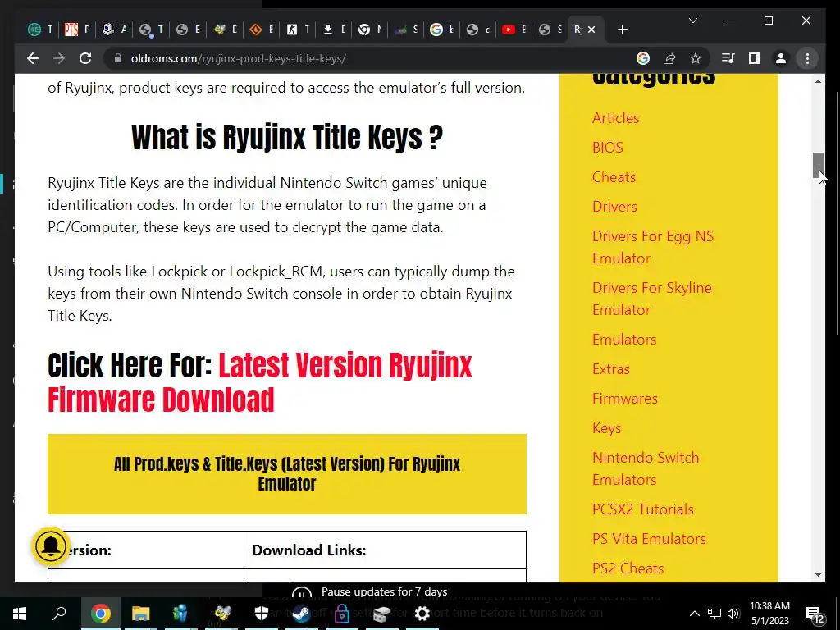
Task: Open File Explorer from the taskbar
Action: (140, 614)
